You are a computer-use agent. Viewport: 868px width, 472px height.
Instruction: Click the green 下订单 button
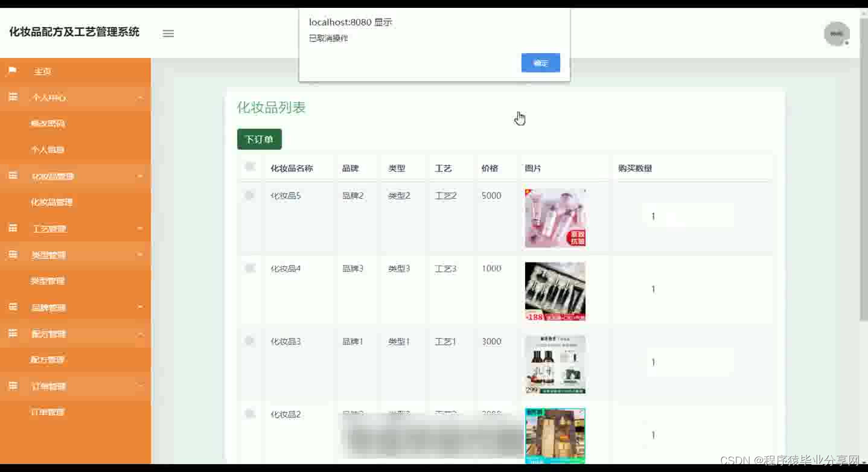[x=260, y=139]
